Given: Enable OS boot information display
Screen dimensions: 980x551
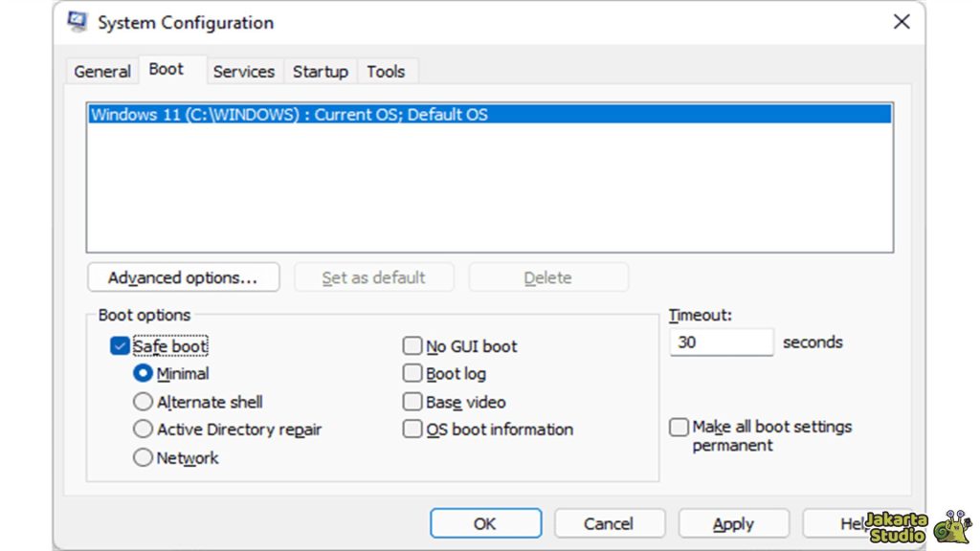Looking at the screenshot, I should pyautogui.click(x=412, y=430).
